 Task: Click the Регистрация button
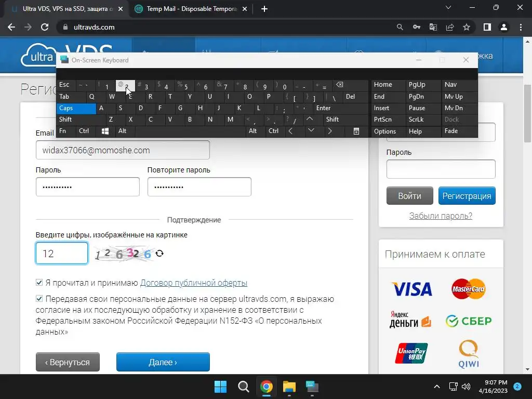(x=467, y=196)
